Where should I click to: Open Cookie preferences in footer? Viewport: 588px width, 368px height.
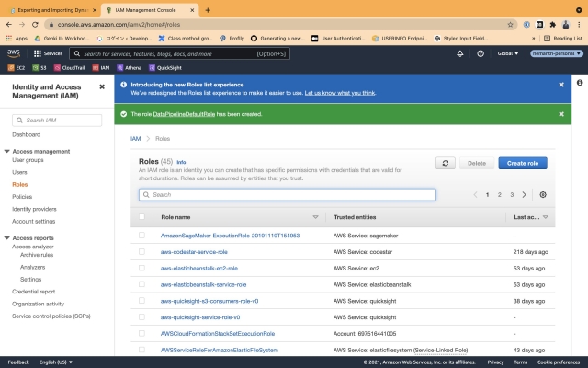(559, 362)
